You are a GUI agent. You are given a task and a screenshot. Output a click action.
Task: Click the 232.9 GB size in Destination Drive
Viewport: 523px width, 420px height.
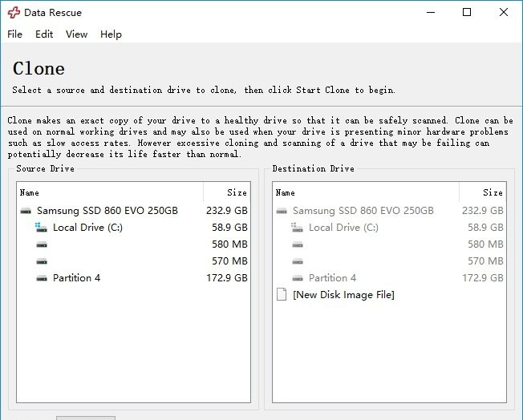click(x=483, y=211)
